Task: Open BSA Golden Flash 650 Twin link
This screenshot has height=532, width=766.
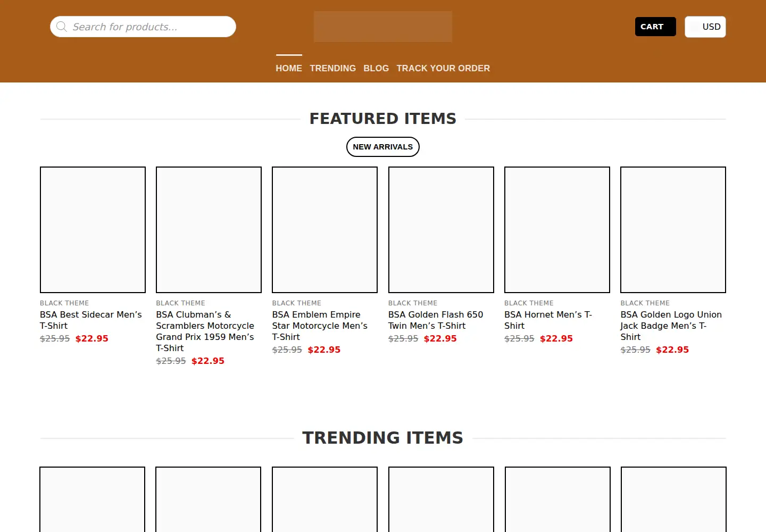Action: [436, 320]
